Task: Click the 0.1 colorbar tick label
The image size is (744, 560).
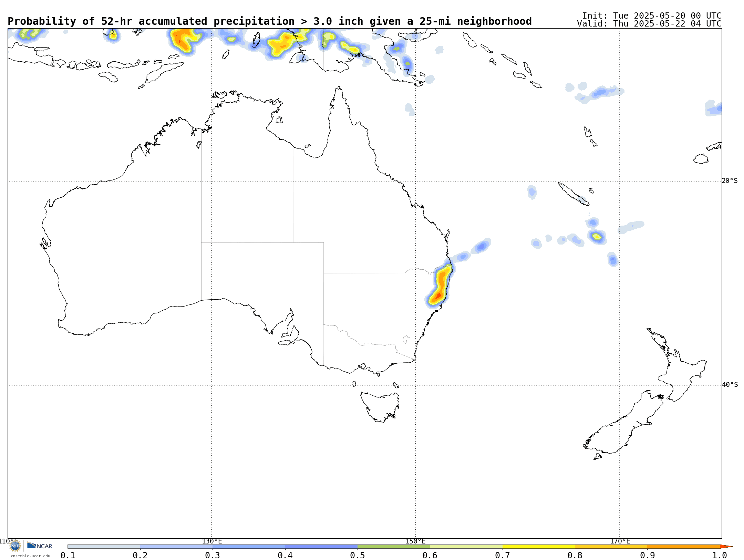Action: point(68,555)
